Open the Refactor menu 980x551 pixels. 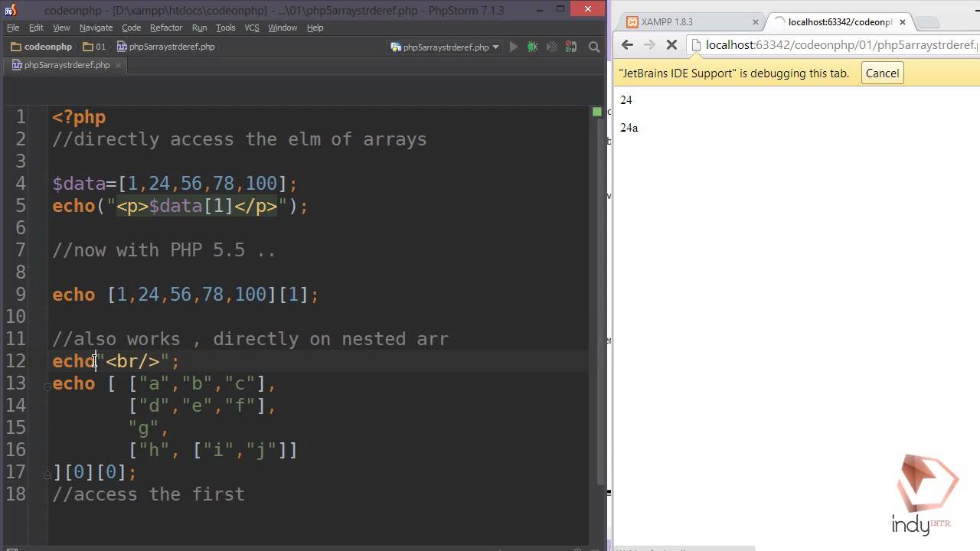166,28
